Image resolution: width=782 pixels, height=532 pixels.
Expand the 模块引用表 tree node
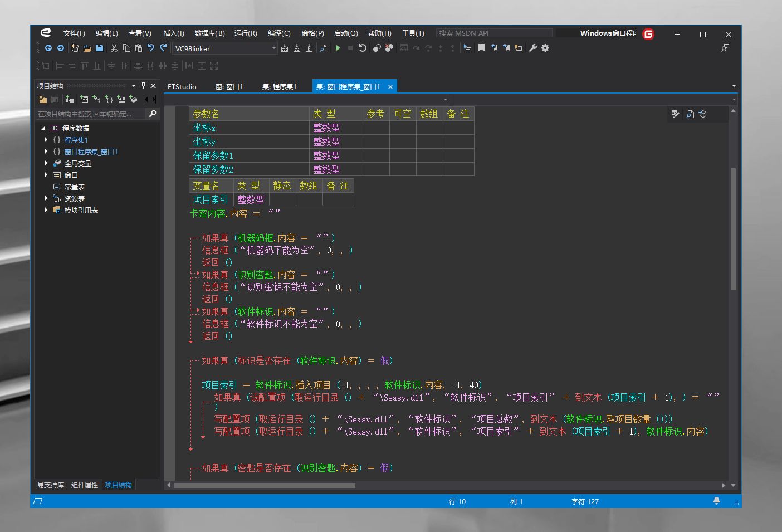(46, 210)
